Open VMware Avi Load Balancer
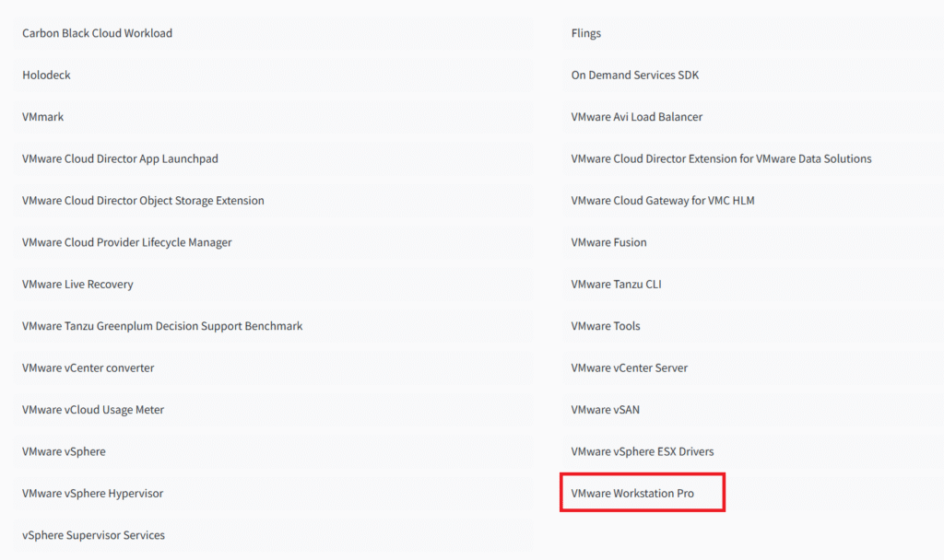 click(636, 117)
